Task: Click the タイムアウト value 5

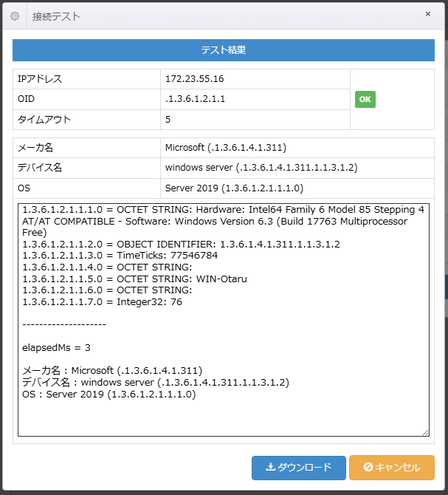Action: (168, 119)
